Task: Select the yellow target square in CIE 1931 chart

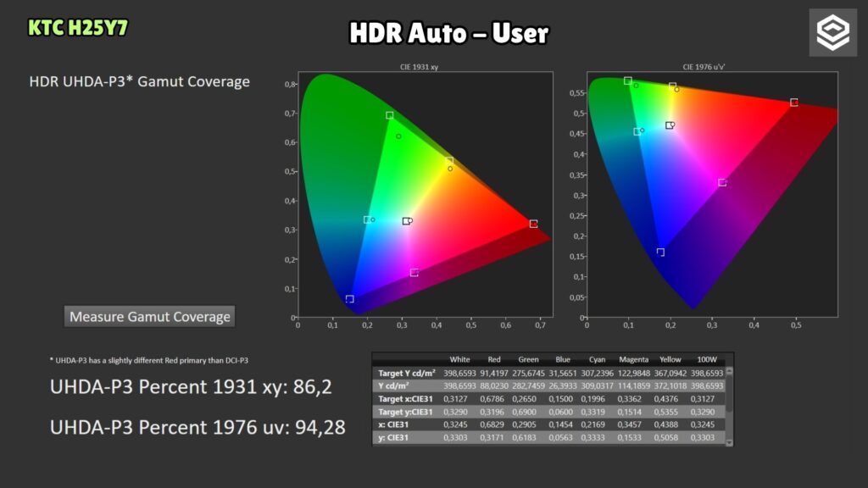Action: tap(449, 161)
